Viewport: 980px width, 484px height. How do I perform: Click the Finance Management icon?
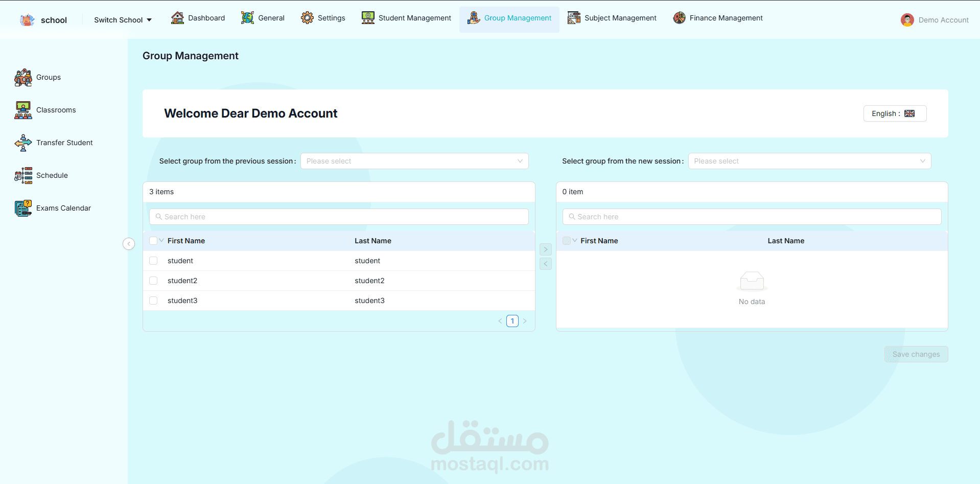pyautogui.click(x=679, y=18)
